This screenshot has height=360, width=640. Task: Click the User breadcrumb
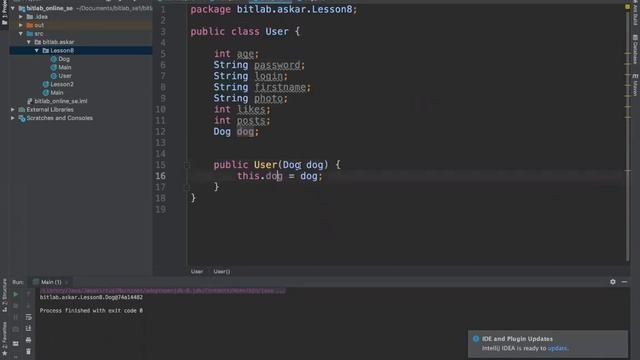(x=197, y=271)
